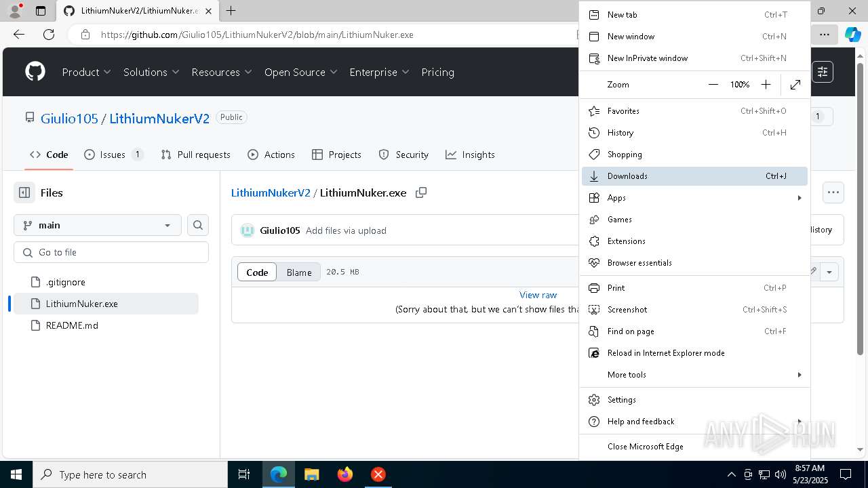
Task: Open 'Add files via upload' commit
Action: pyautogui.click(x=346, y=230)
